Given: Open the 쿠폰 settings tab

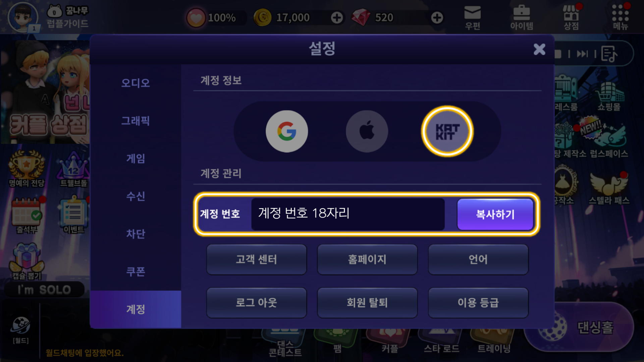Looking at the screenshot, I should [x=136, y=271].
